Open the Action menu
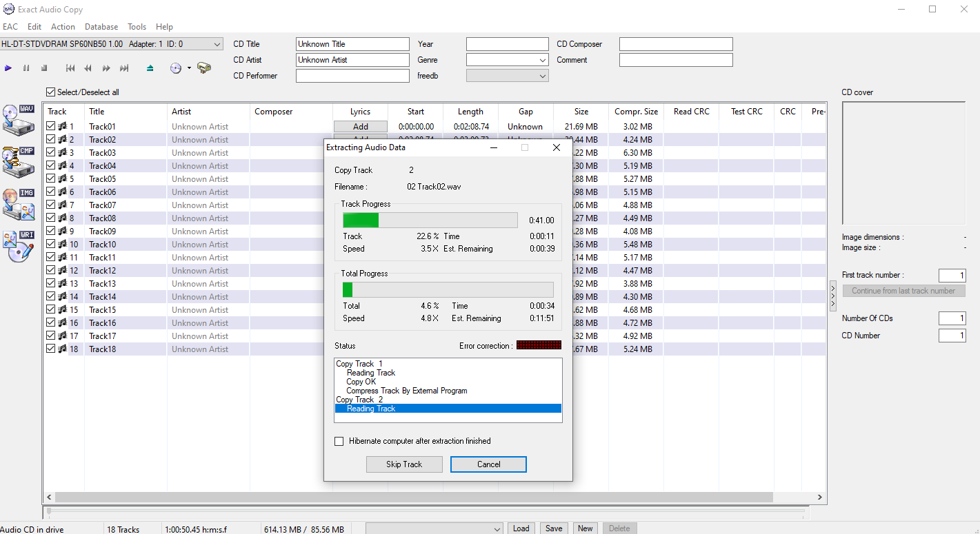The image size is (980, 534). coord(63,27)
